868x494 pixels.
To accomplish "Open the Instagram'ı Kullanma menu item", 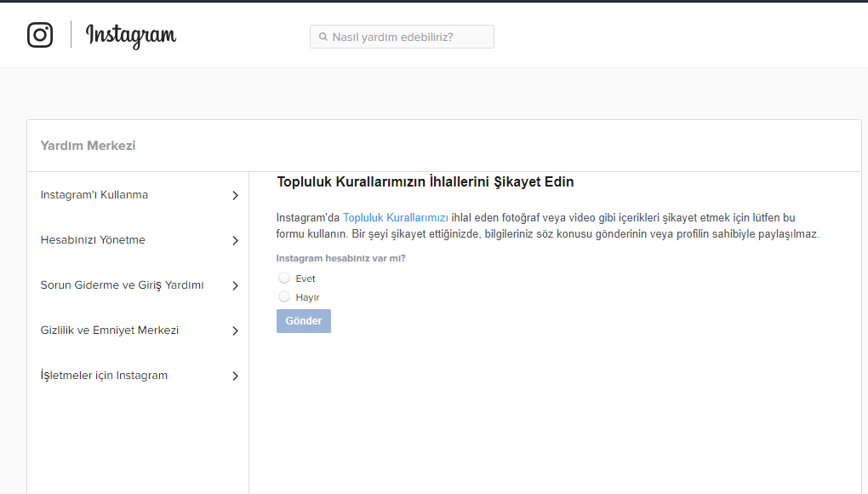I will [x=94, y=195].
